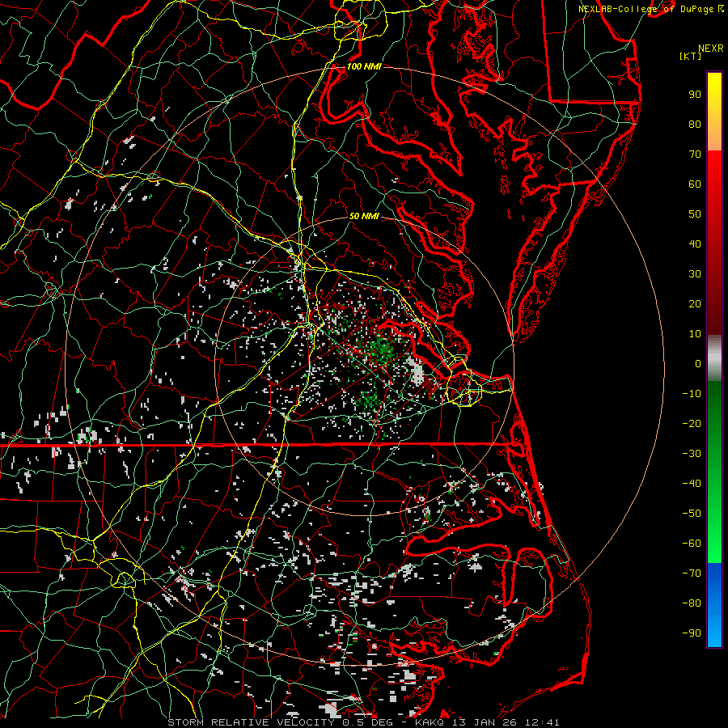Select the positive 90 scale value

[695, 95]
